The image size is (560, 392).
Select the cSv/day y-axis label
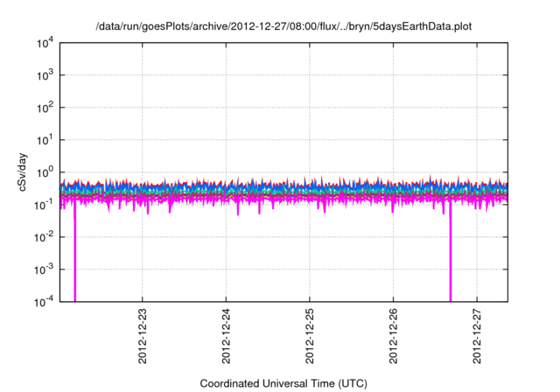[x=22, y=172]
